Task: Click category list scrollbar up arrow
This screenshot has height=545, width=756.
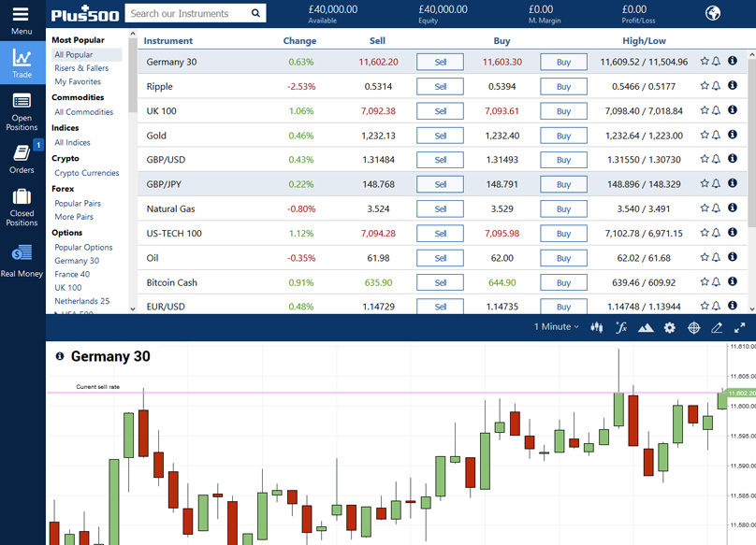Action: click(x=133, y=34)
